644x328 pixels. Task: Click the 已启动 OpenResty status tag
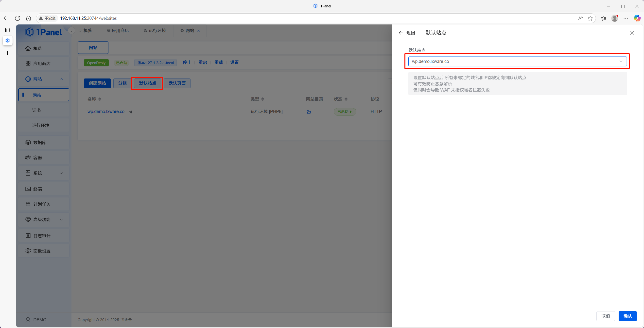[122, 63]
